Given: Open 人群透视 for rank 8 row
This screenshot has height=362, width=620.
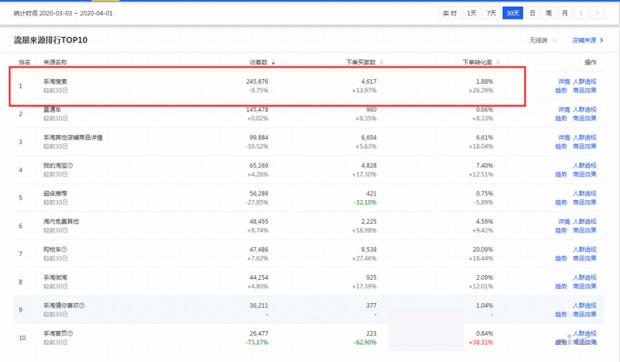Looking at the screenshot, I should (585, 277).
